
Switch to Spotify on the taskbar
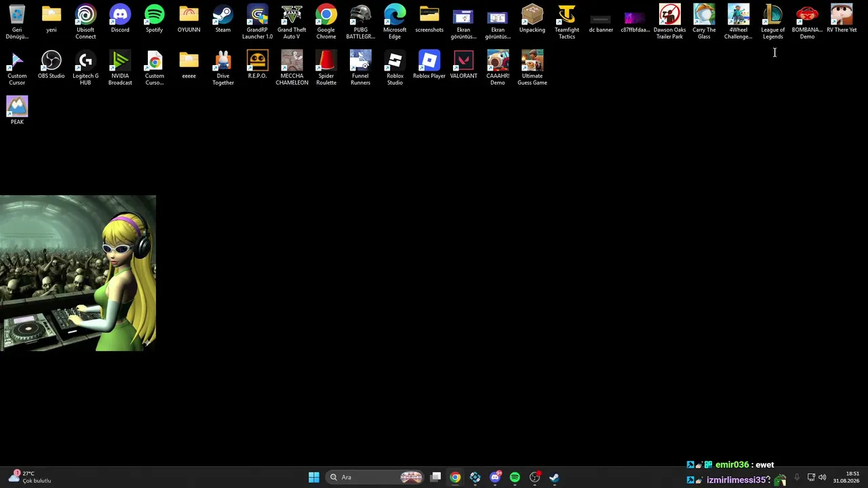pos(515,477)
